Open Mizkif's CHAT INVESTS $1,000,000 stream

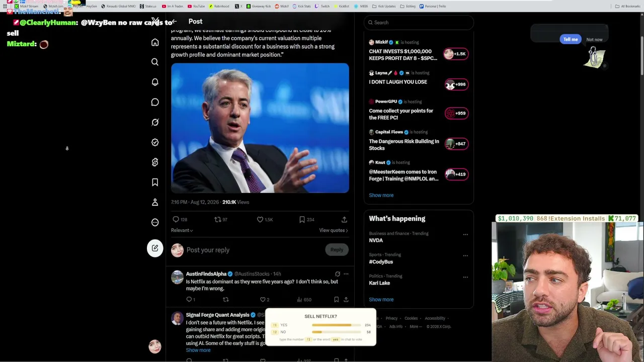pos(419,50)
